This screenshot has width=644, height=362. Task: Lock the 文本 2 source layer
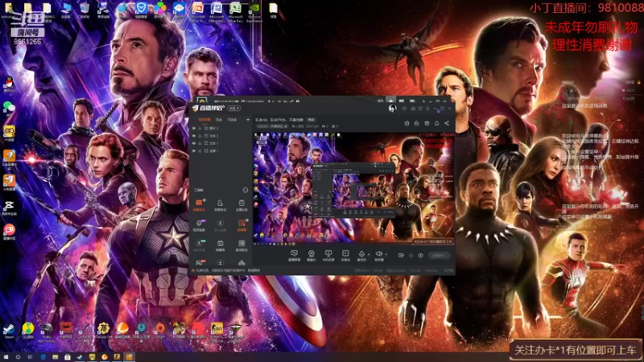200,136
